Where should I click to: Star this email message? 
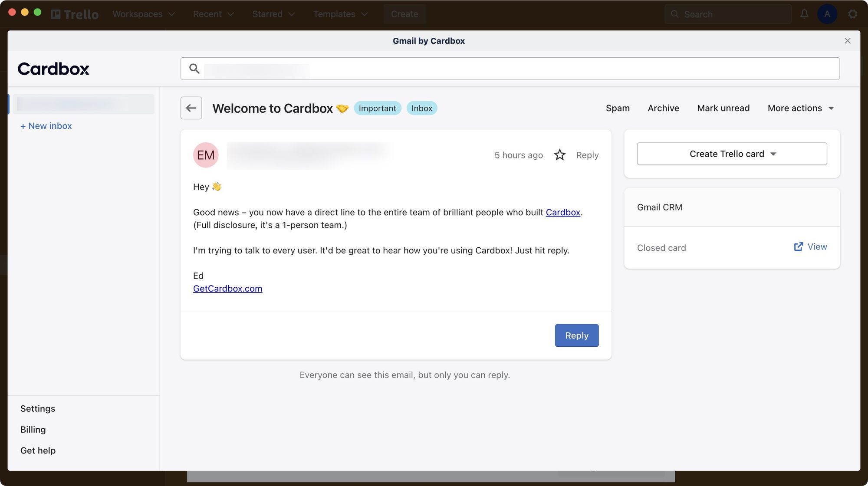tap(559, 155)
